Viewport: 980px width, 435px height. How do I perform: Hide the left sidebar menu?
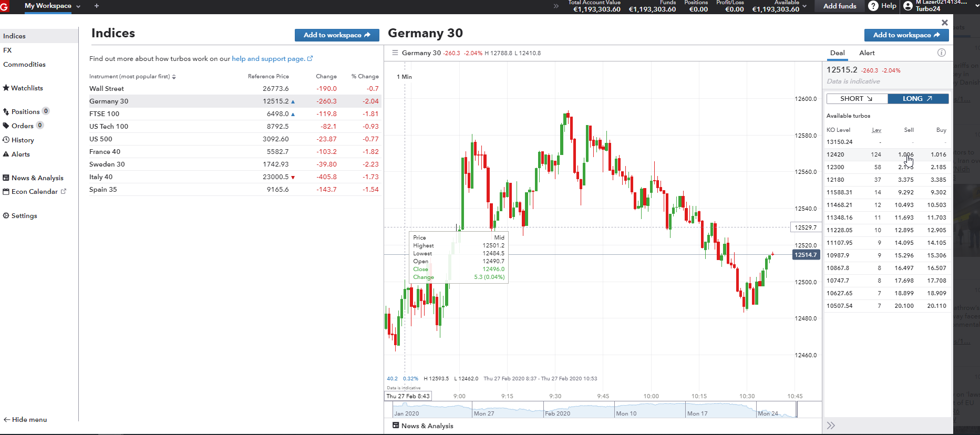click(x=25, y=420)
